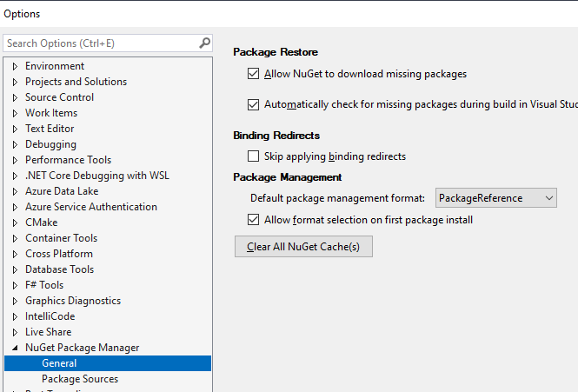
Task: Select the Performance Tools category
Action: point(68,160)
